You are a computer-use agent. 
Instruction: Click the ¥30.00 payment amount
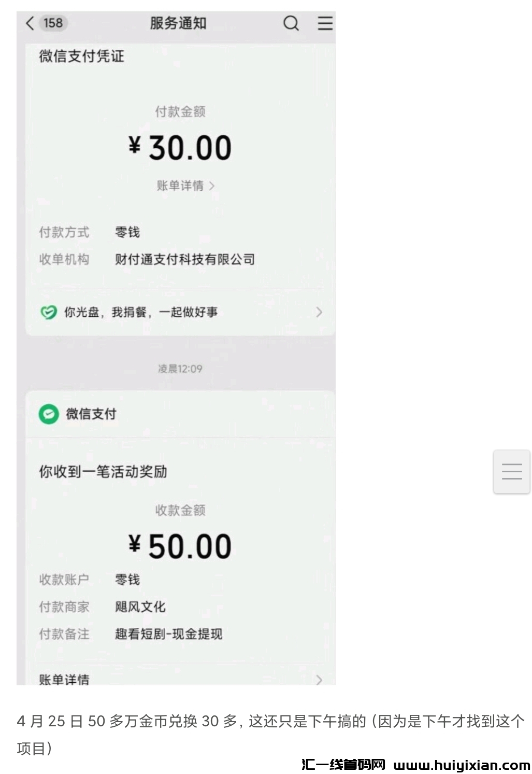180,148
